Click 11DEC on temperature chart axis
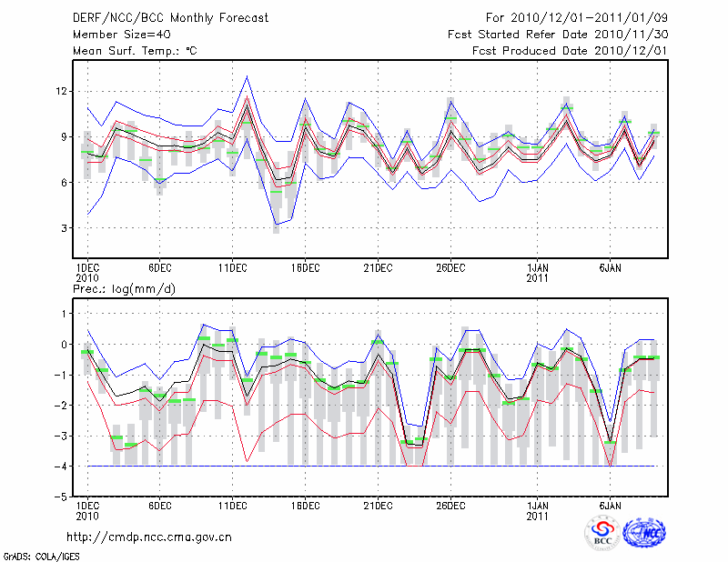Viewport: 728px width, 562px height. pyautogui.click(x=232, y=268)
